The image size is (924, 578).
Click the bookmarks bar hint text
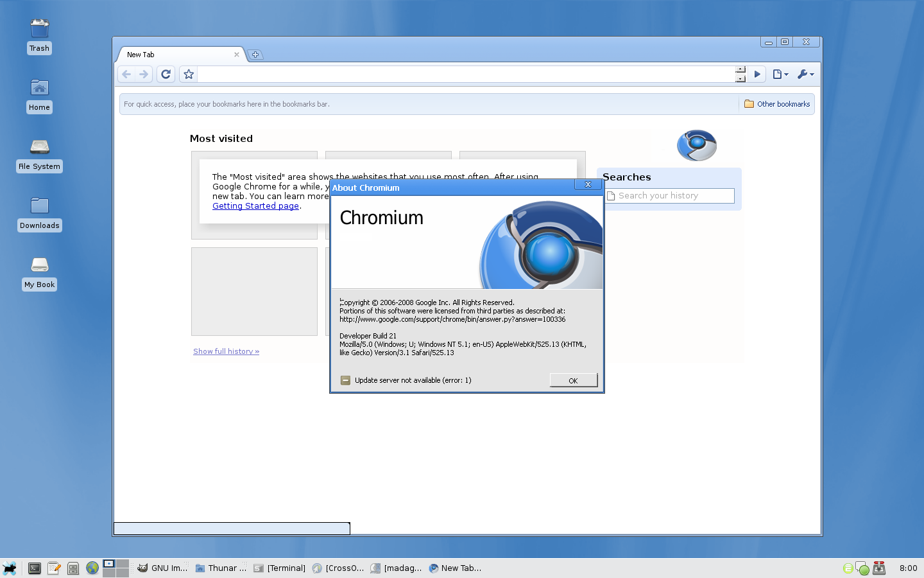click(227, 104)
